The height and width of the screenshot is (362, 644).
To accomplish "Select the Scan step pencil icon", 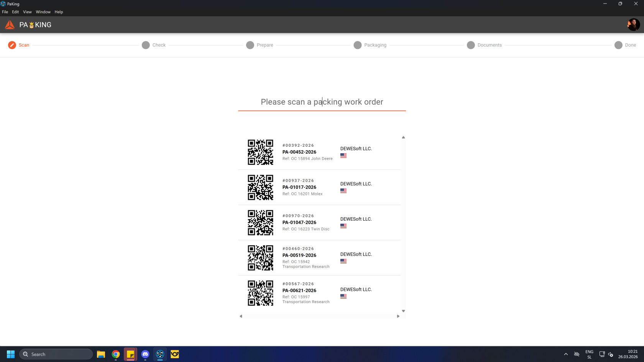I will 12,45.
